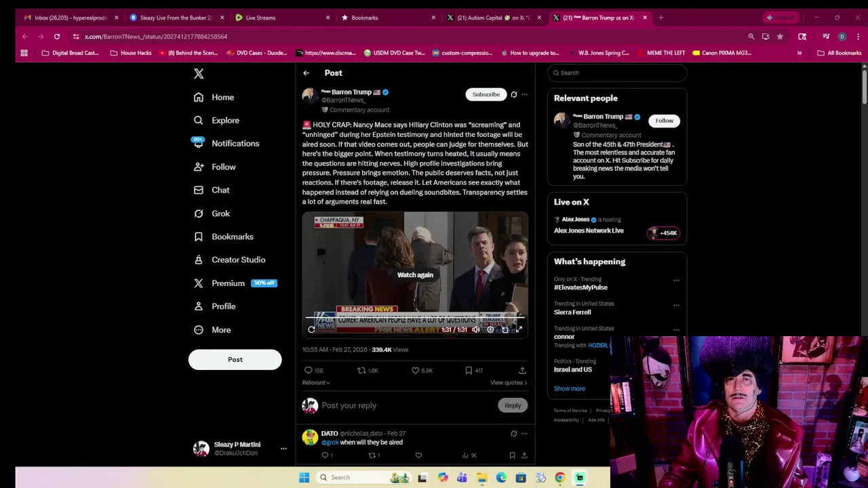Open View quotes link
The width and height of the screenshot is (868, 488).
click(509, 383)
